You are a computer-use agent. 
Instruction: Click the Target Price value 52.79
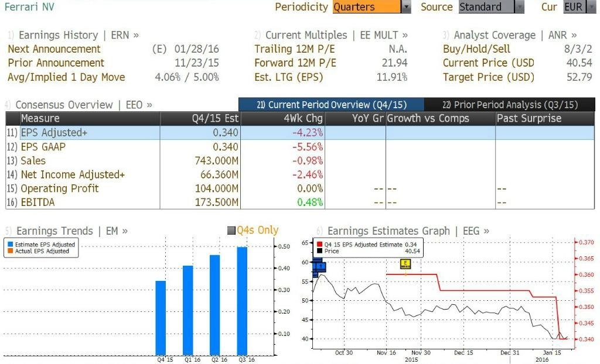579,77
